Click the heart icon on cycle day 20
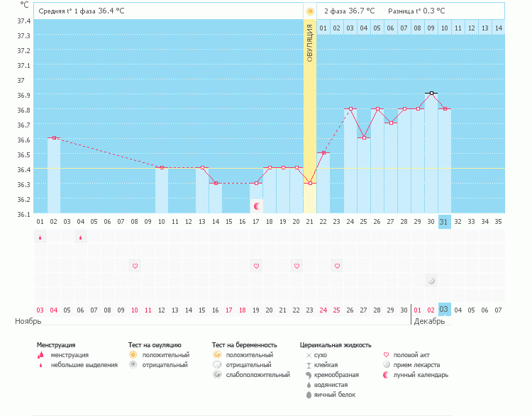This screenshot has height=416, width=532. coord(297,266)
